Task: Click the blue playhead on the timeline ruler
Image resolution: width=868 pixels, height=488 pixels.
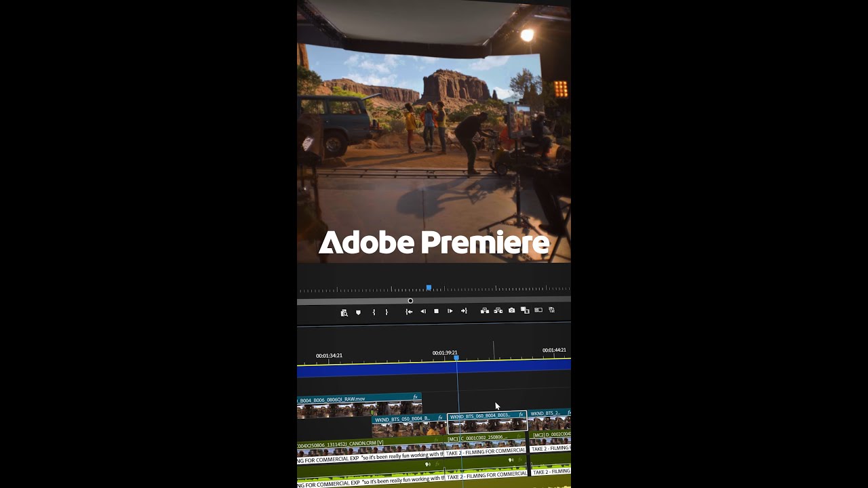Action: pos(456,358)
